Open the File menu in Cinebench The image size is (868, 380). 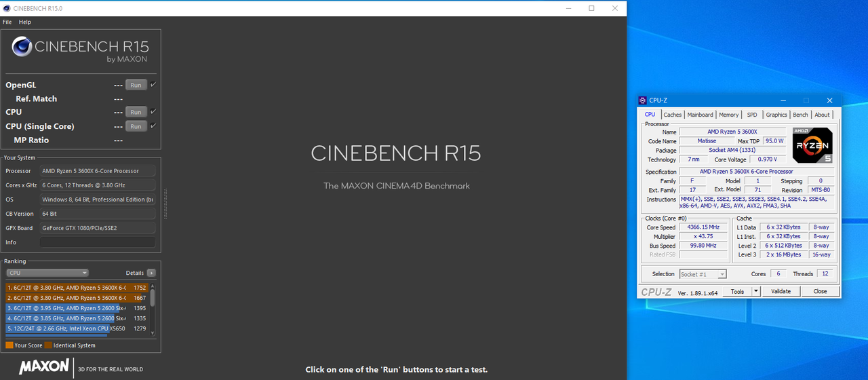tap(7, 22)
